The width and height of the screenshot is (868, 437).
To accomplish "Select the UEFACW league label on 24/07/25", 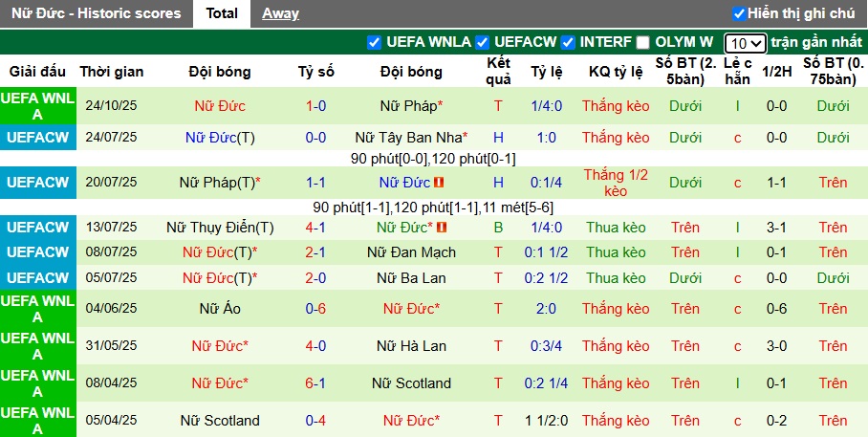I will pyautogui.click(x=38, y=138).
